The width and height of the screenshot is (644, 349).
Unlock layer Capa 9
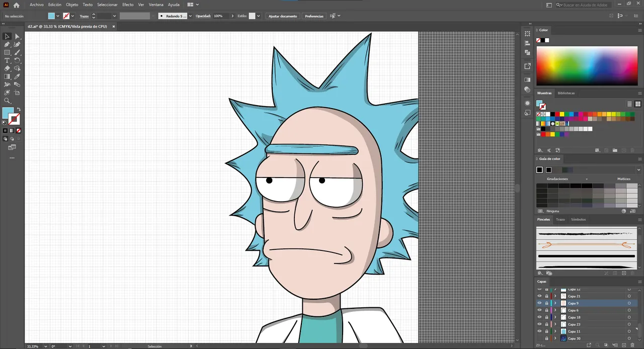(x=546, y=303)
